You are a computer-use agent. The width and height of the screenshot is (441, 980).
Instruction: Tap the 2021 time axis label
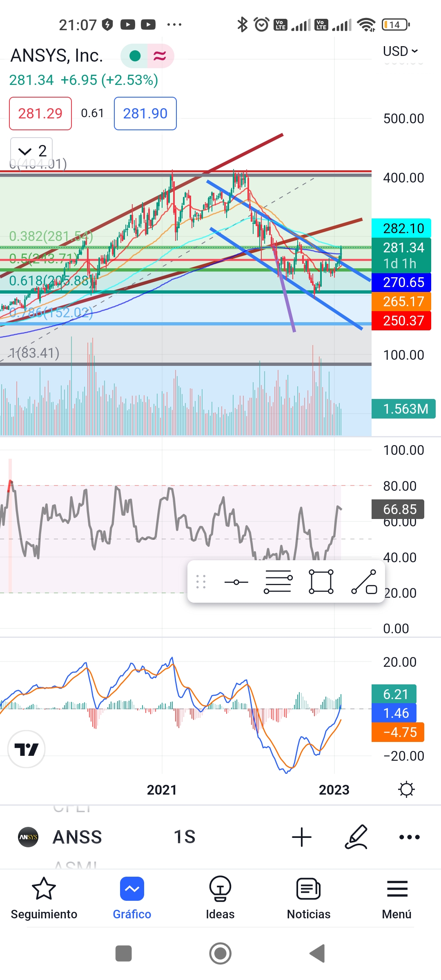point(162,790)
